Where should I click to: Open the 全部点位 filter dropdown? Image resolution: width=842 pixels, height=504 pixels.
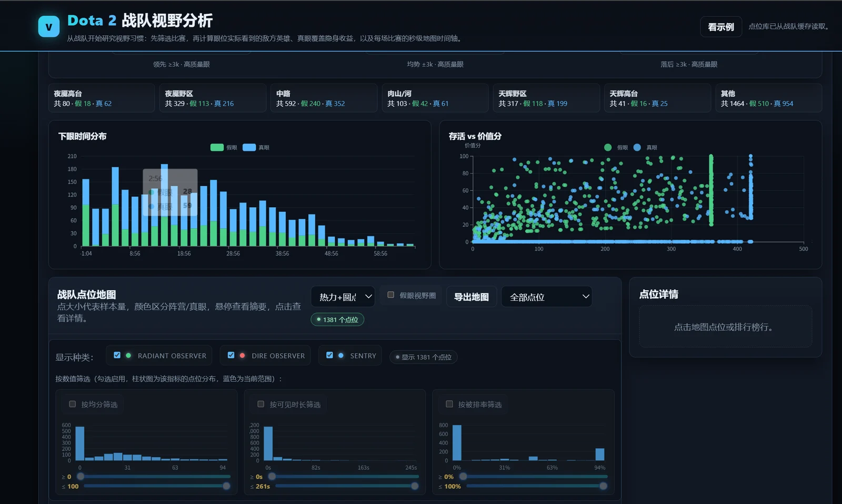pyautogui.click(x=547, y=297)
